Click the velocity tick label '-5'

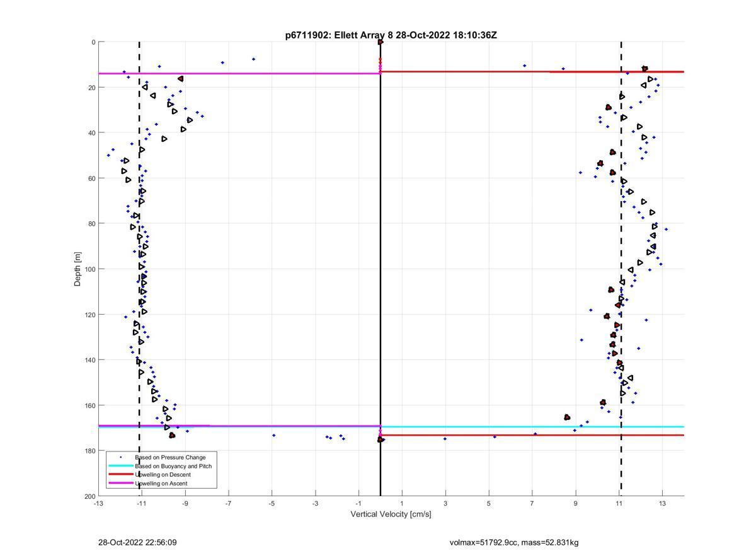pos(272,504)
